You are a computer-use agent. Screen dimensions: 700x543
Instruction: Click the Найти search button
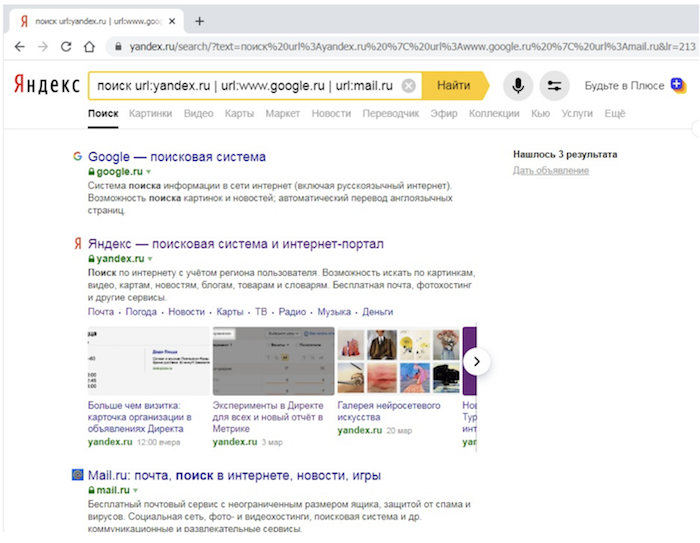pos(454,85)
